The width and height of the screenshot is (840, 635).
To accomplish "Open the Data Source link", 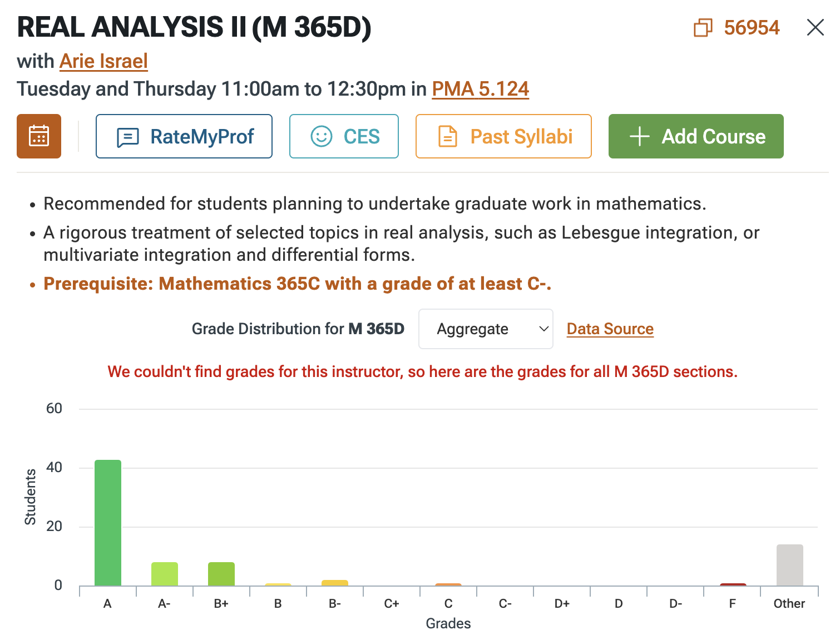I will pyautogui.click(x=610, y=329).
